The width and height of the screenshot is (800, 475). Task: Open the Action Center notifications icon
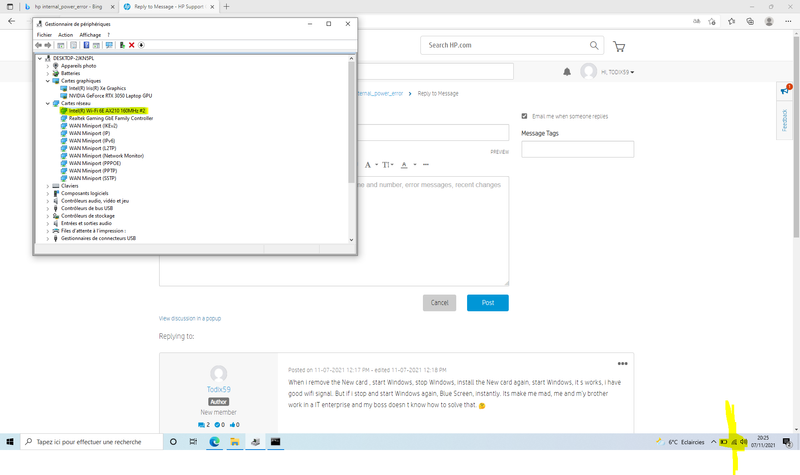(787, 442)
